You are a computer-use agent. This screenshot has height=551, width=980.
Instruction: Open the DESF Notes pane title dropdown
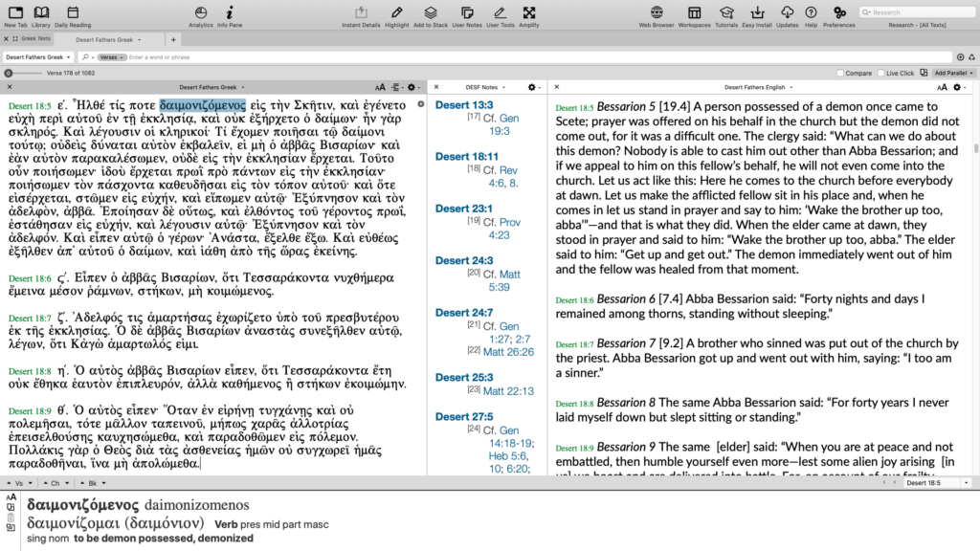tap(485, 87)
